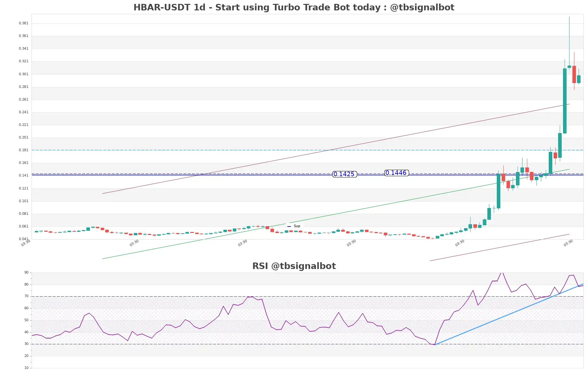Click the 0.201 price axis label
Screen dimensions: 588x392
[23, 137]
